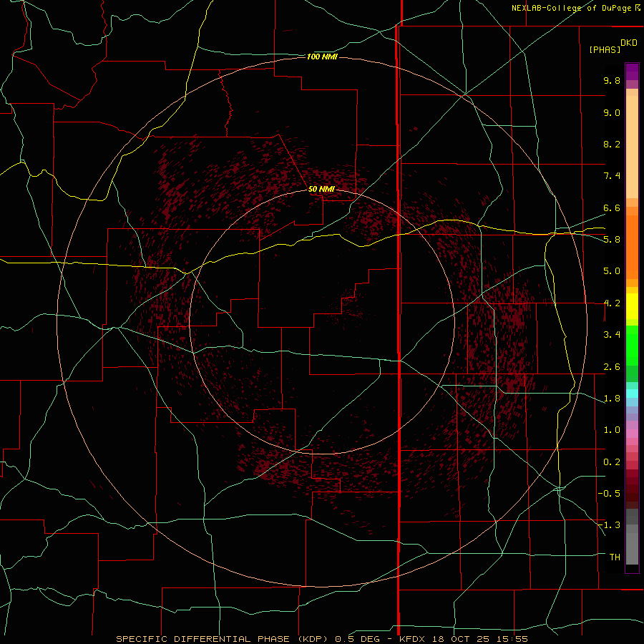Click the yellow segment of the color bar
This screenshot has width=644, height=644.
[x=632, y=306]
